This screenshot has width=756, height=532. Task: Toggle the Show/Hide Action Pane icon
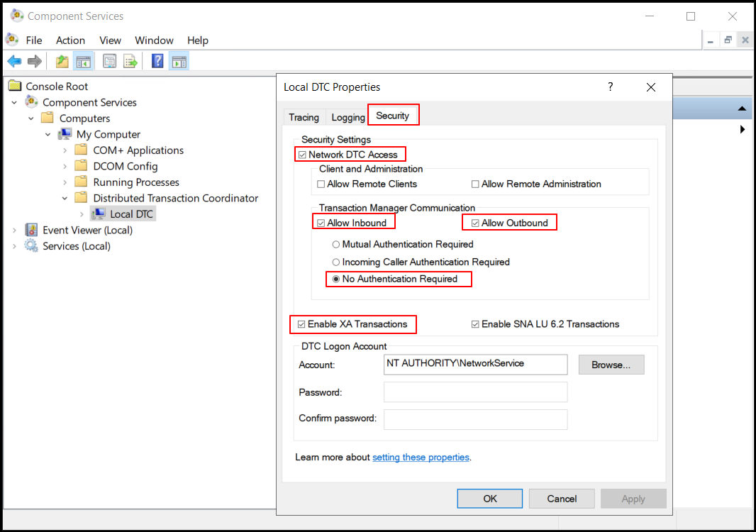(178, 62)
